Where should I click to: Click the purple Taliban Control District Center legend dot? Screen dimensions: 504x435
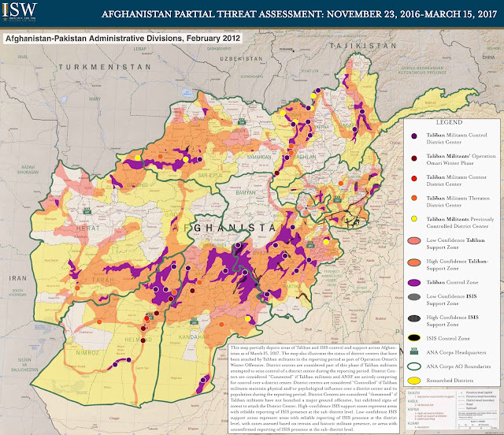tap(414, 136)
